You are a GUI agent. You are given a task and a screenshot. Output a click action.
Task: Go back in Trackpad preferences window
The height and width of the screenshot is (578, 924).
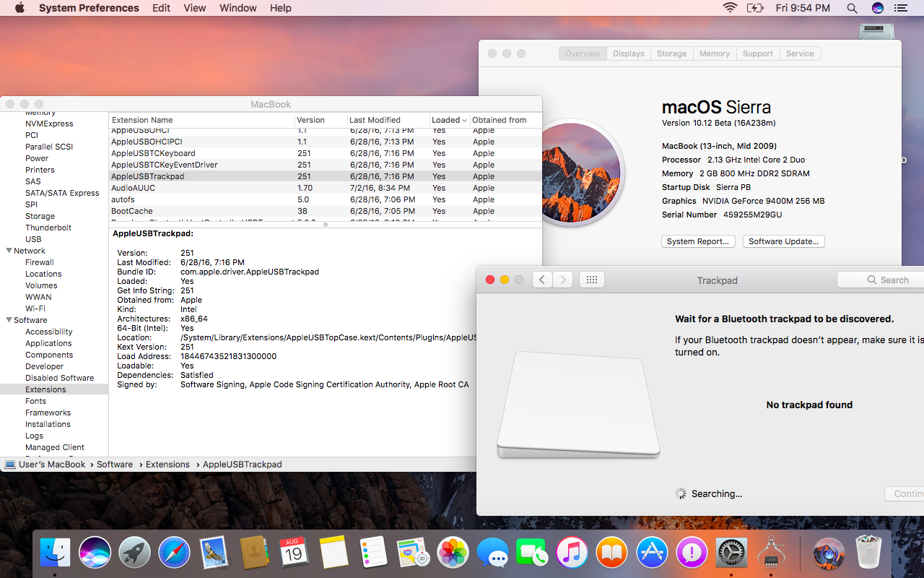tap(542, 280)
